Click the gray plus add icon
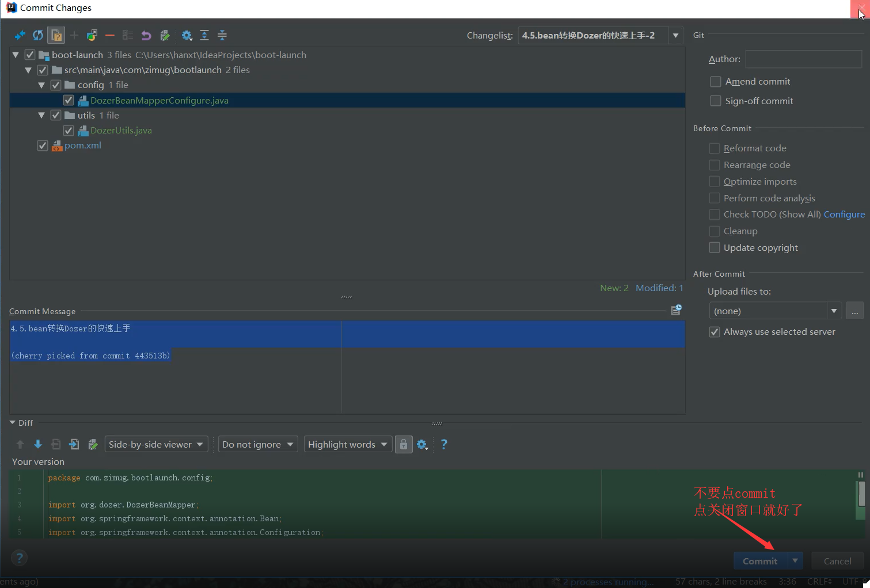This screenshot has height=588, width=870. 74,36
